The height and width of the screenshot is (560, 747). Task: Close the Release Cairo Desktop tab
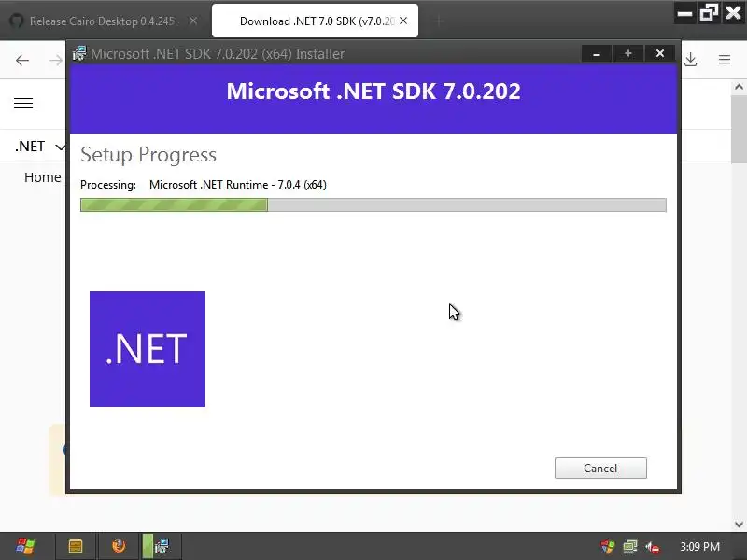pyautogui.click(x=193, y=21)
